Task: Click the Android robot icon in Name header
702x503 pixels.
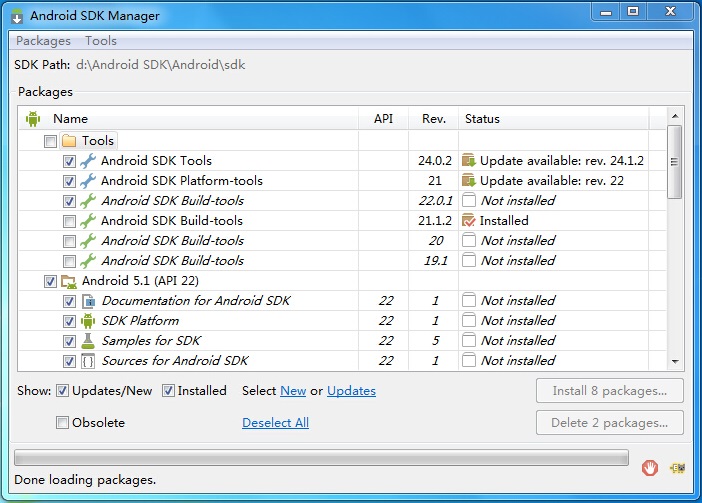Action: 33,119
